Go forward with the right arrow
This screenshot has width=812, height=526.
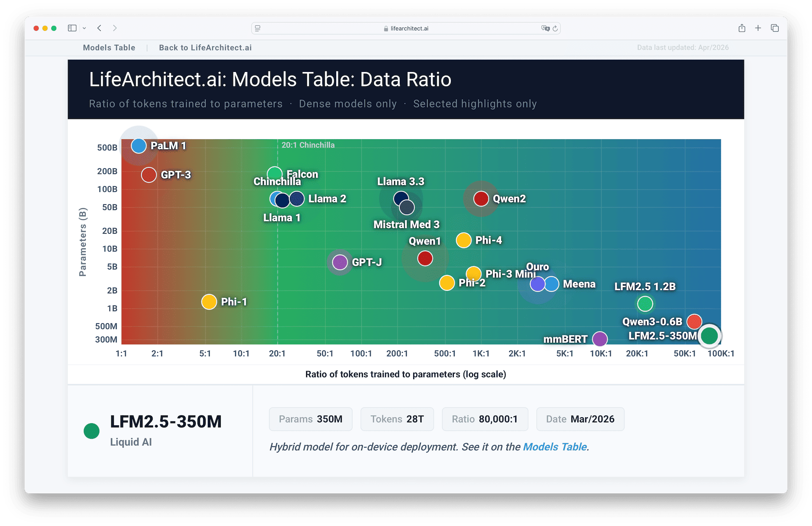pos(115,28)
